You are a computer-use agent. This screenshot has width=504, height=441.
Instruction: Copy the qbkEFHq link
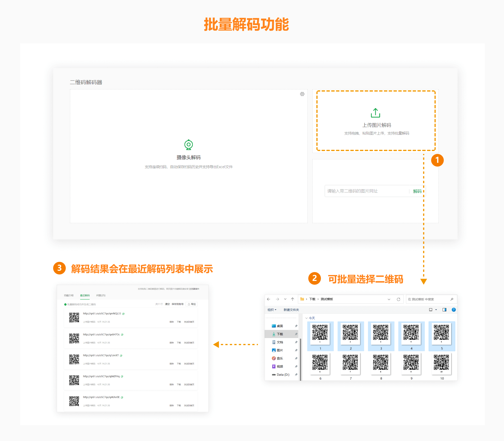tap(122, 376)
